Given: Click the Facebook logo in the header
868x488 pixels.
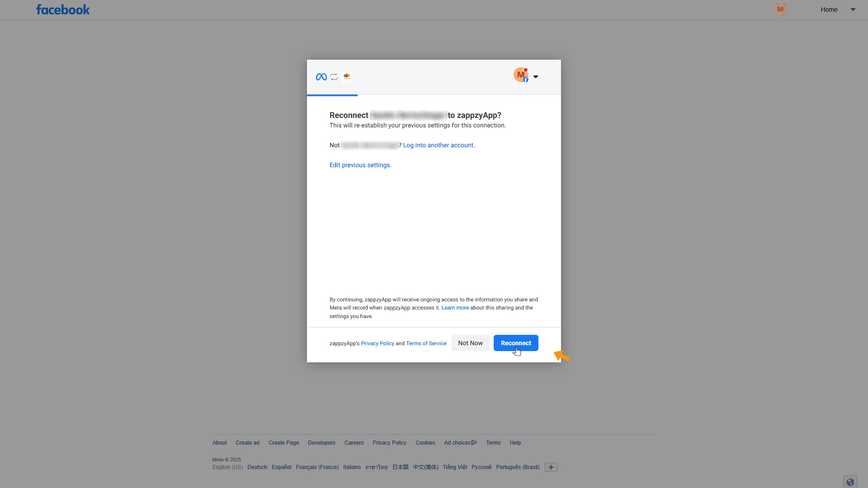Looking at the screenshot, I should (63, 9).
